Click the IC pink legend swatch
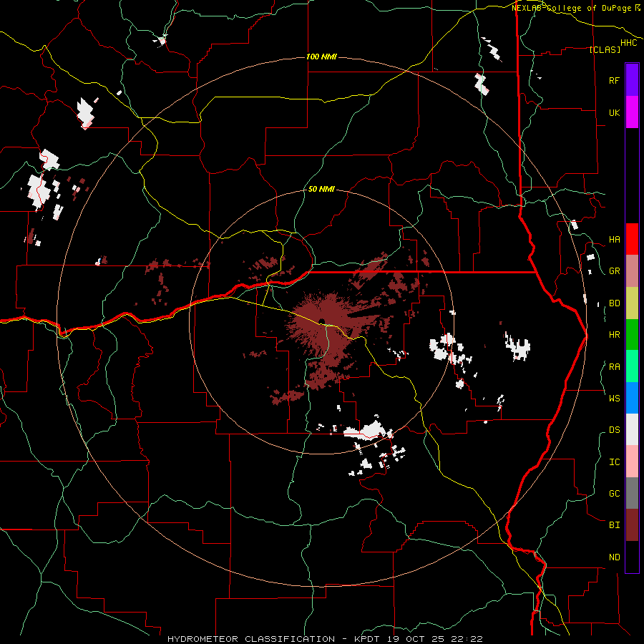This screenshot has height=644, width=644. [632, 462]
